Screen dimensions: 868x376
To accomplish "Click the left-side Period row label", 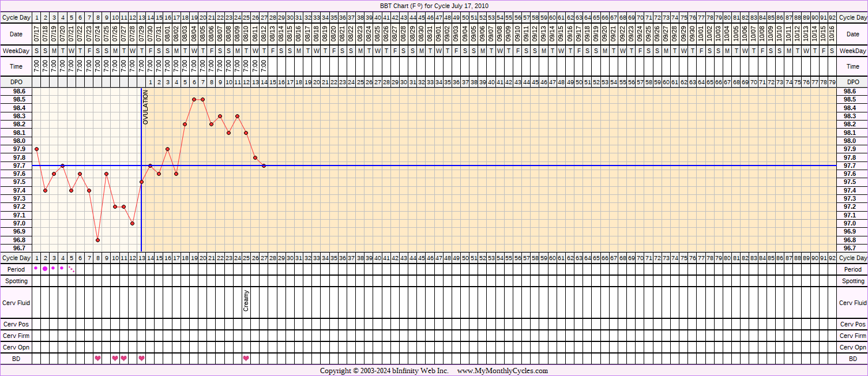I will [x=16, y=269].
